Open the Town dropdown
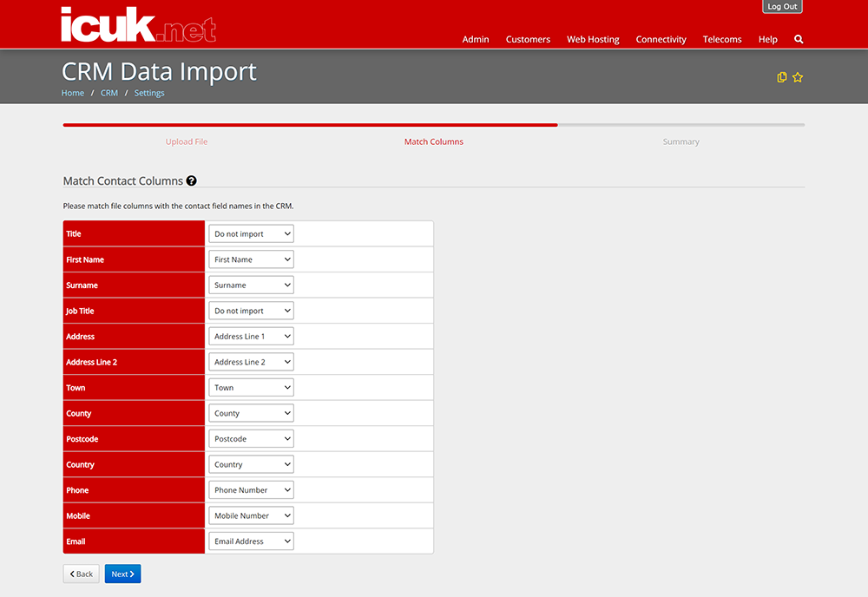The width and height of the screenshot is (868, 597). pos(251,388)
